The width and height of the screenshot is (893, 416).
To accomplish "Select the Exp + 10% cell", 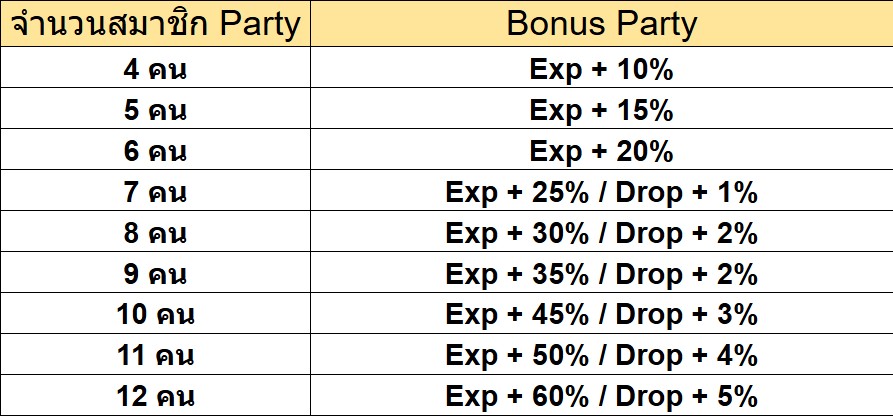I will pyautogui.click(x=602, y=67).
